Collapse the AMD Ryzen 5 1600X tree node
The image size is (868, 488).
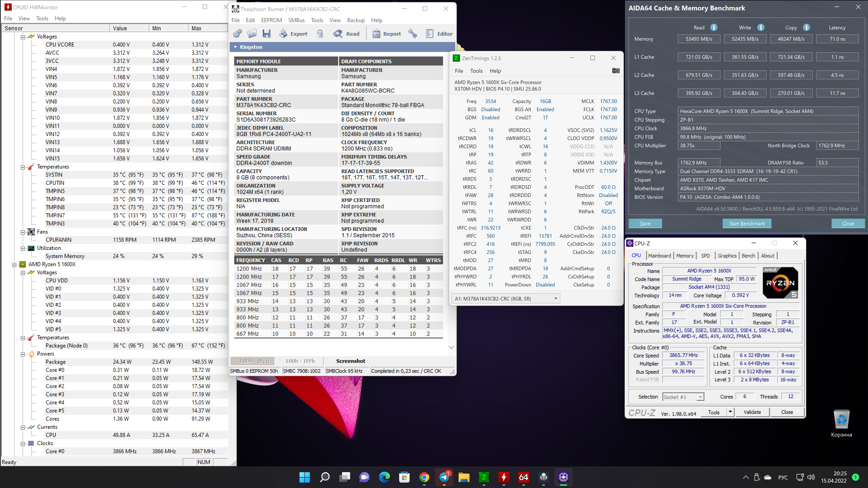pos(14,265)
